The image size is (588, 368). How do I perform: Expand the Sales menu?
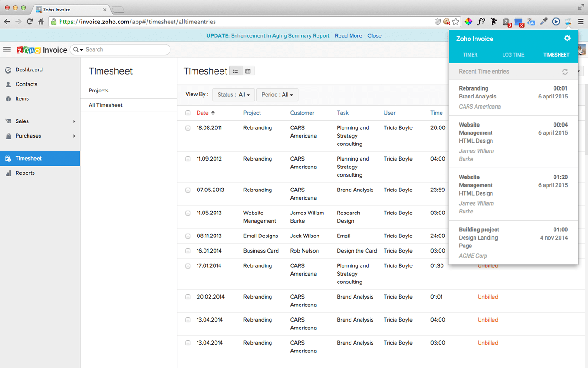tap(22, 121)
